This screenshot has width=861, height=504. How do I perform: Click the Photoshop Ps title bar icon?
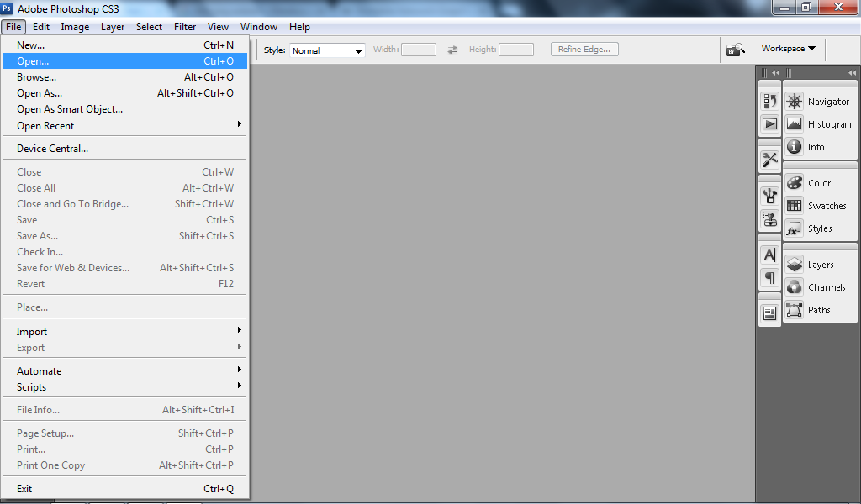(x=7, y=8)
